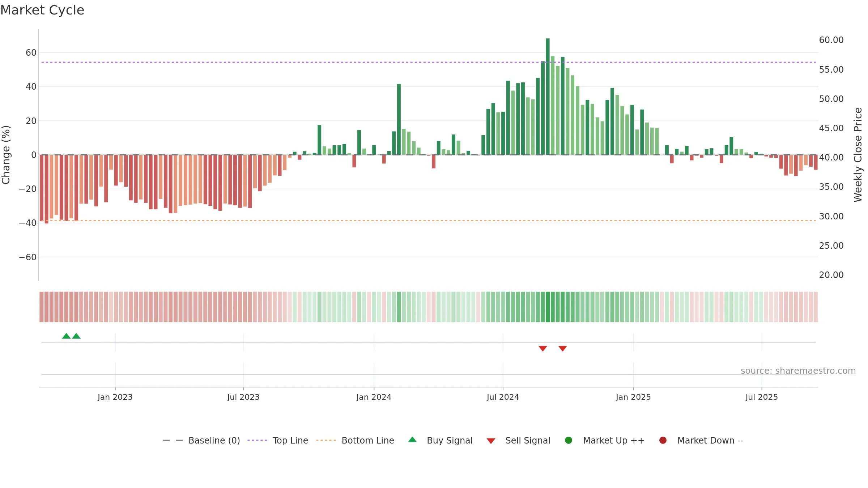Toggle the Baseline (0) legend label

[x=214, y=440]
